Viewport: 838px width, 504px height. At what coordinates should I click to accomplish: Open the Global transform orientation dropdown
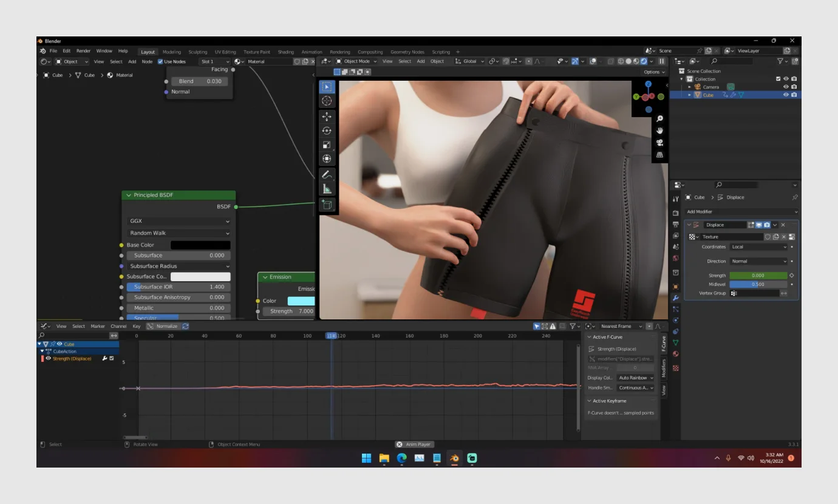point(470,61)
